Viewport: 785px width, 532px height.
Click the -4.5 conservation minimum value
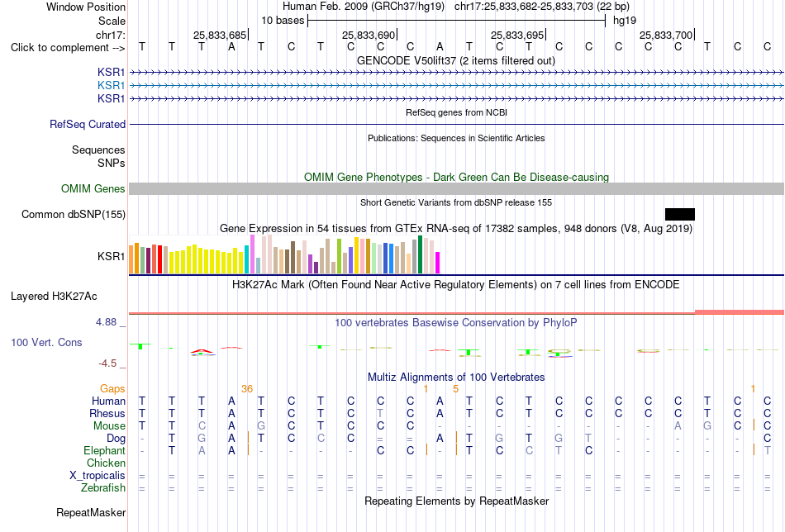[x=107, y=363]
